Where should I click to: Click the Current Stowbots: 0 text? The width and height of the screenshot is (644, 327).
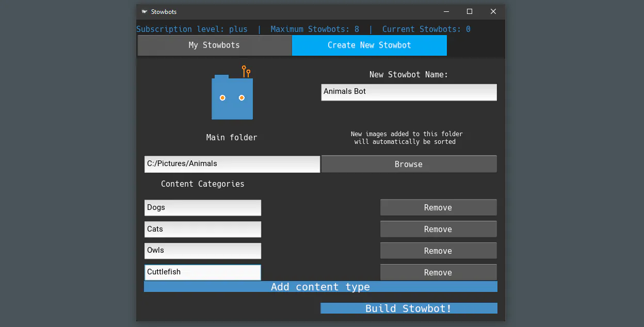(x=426, y=29)
